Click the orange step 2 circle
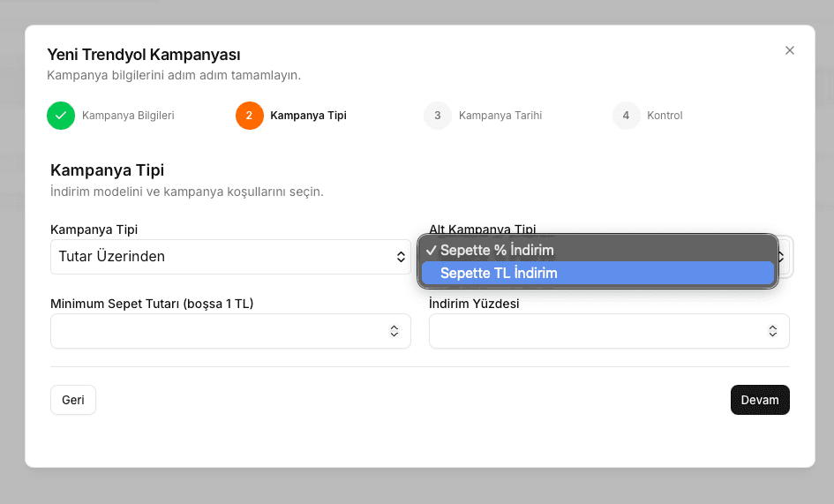Image resolution: width=834 pixels, height=504 pixels. [x=250, y=116]
